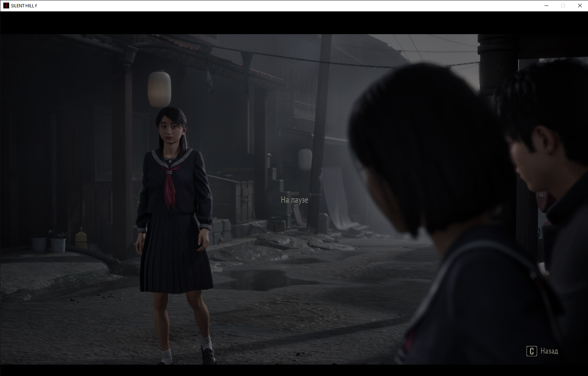588x376 pixels.
Task: Click the 'На паузе' paused text
Action: (x=294, y=200)
